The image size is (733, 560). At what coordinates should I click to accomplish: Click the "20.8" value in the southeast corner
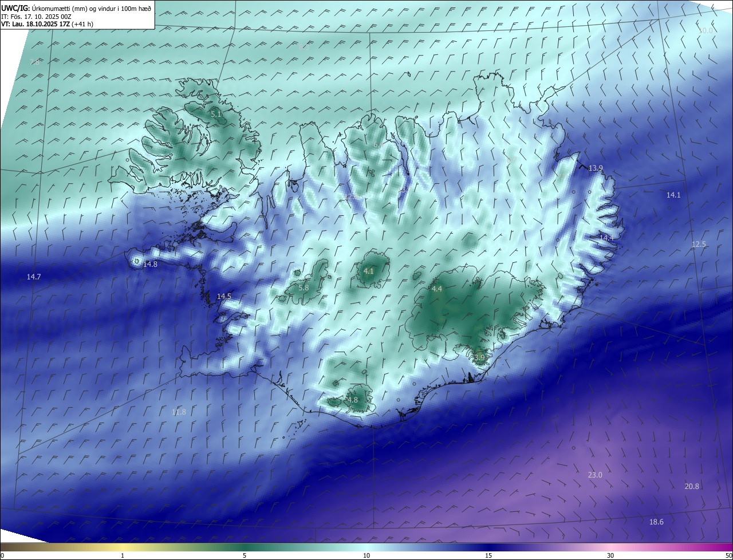click(692, 486)
